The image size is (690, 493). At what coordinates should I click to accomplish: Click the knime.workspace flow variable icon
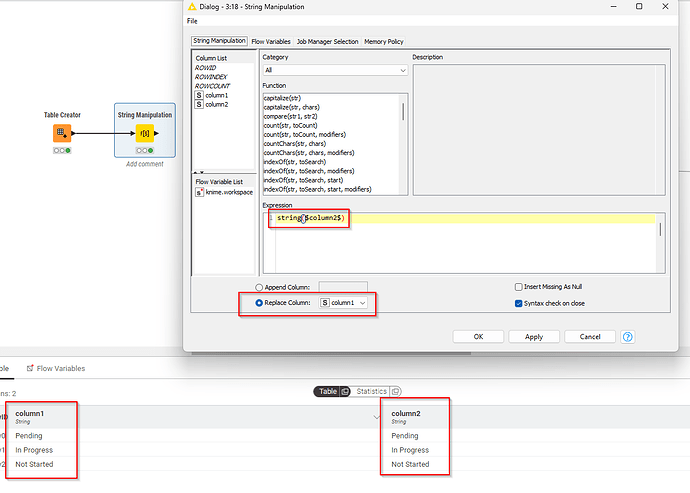199,192
